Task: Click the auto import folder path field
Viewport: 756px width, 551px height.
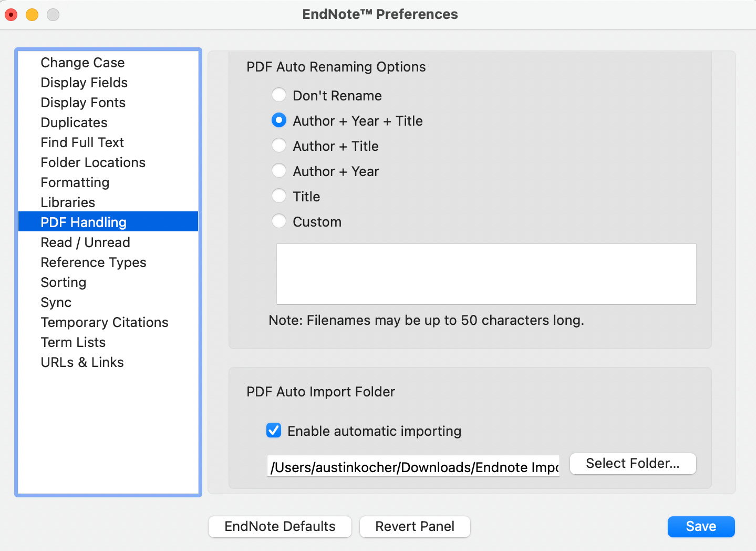Action: coord(413,466)
